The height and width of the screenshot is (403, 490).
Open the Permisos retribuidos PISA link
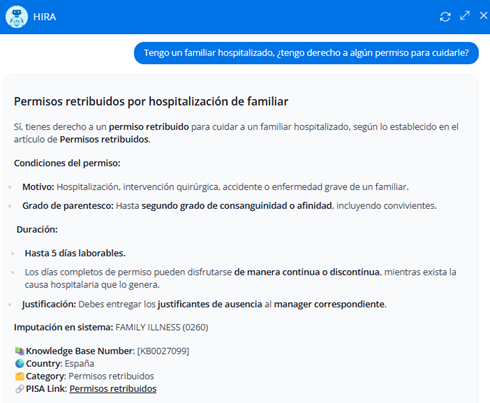pyautogui.click(x=113, y=389)
